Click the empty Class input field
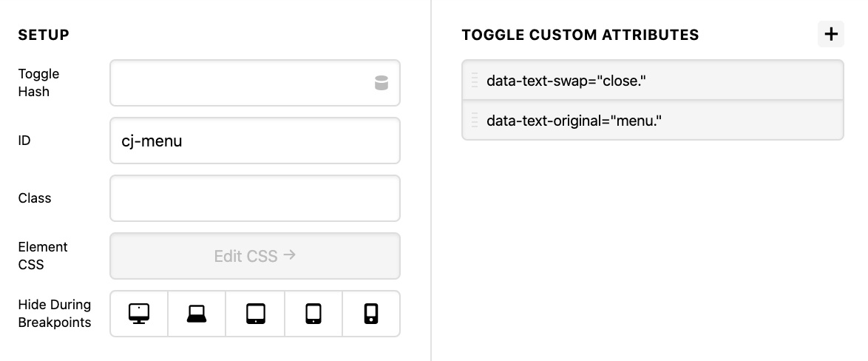This screenshot has height=361, width=868. 254,198
